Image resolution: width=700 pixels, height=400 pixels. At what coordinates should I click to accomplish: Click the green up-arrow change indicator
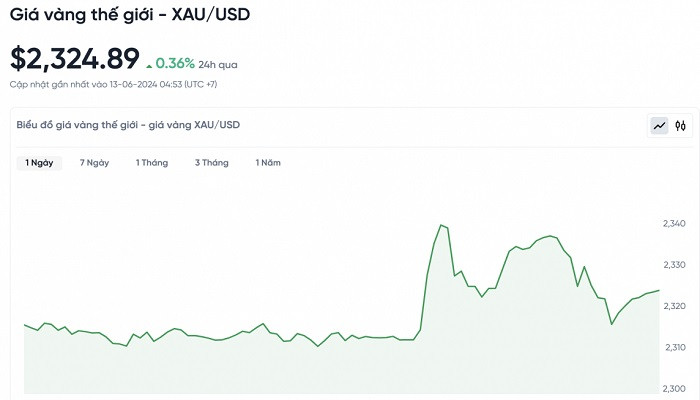pos(150,65)
